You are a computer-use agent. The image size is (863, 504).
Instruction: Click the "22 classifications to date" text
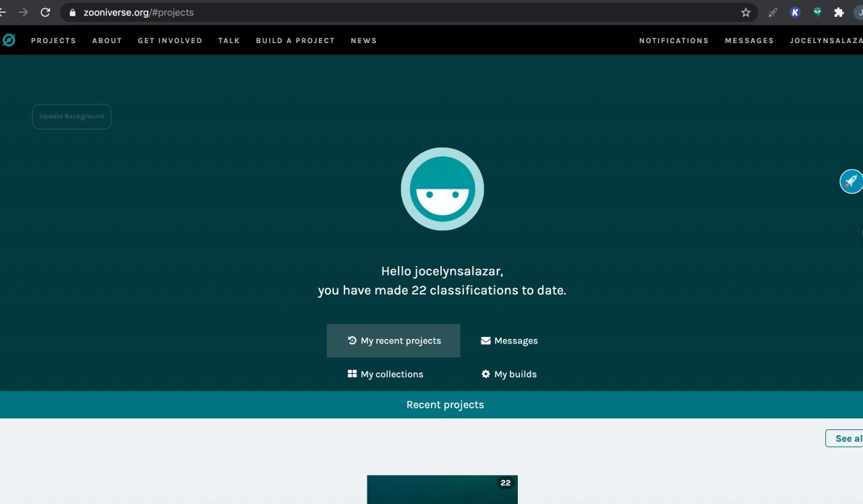(489, 290)
